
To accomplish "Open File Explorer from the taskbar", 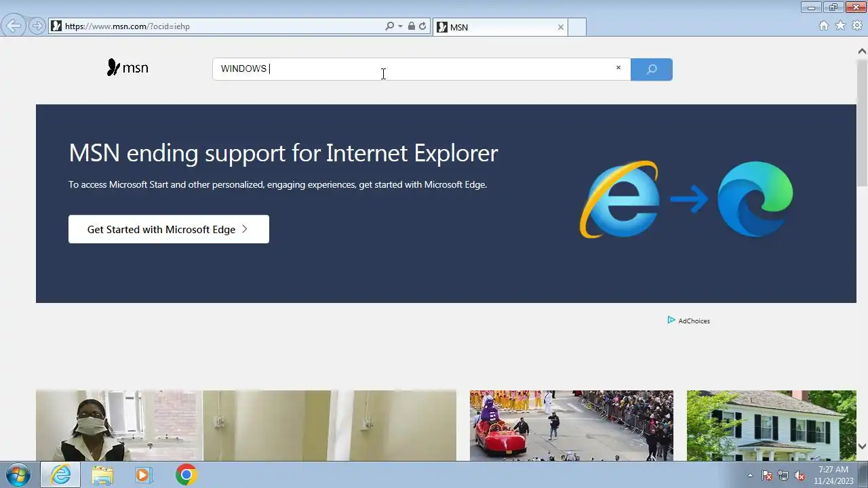I will (x=102, y=475).
